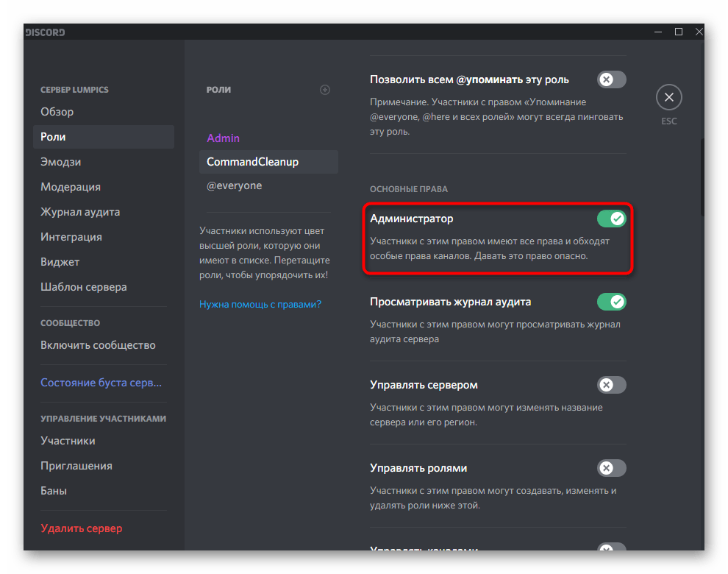Open Включить сообщество option
This screenshot has width=728, height=574.
point(104,345)
